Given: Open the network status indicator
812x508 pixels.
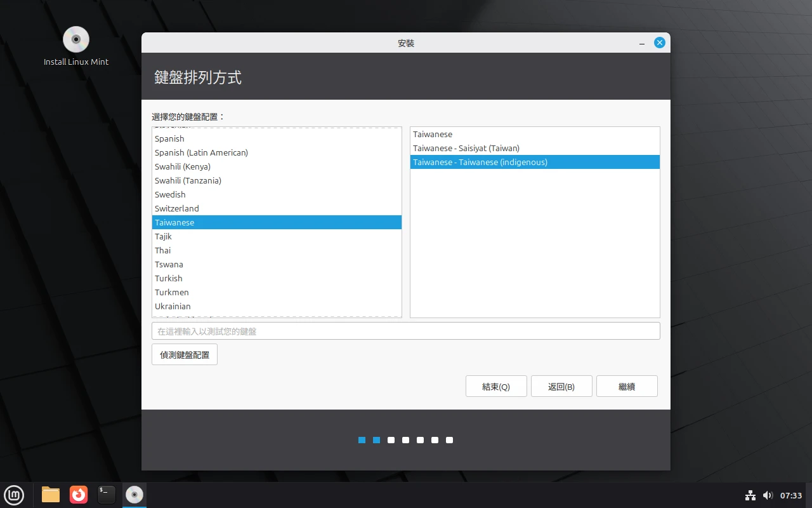Looking at the screenshot, I should pos(750,495).
